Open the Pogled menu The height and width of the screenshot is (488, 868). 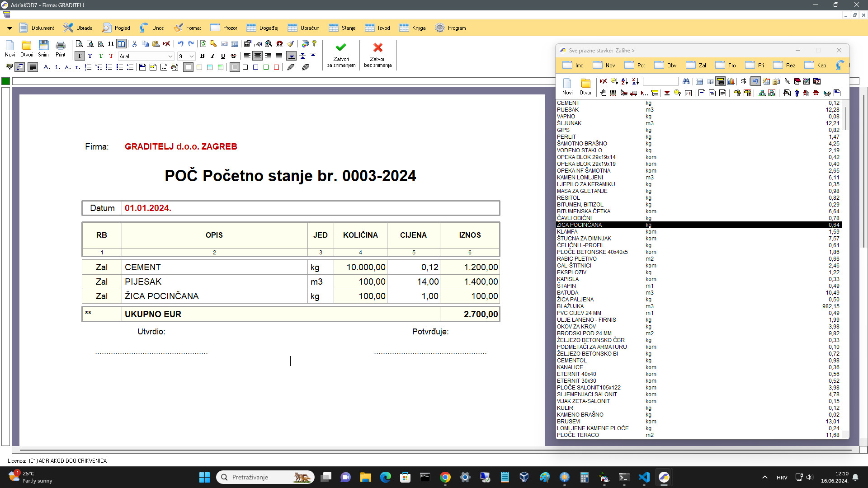[116, 28]
